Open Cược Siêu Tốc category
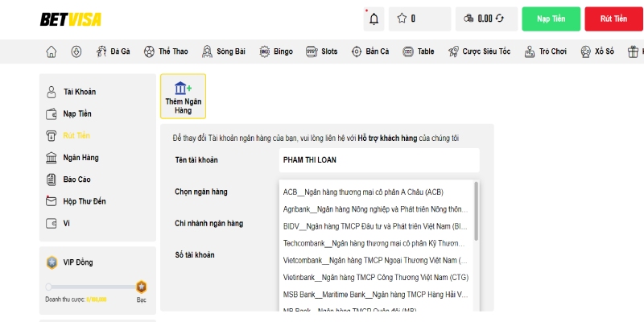Image resolution: width=644 pixels, height=322 pixels. click(x=479, y=52)
